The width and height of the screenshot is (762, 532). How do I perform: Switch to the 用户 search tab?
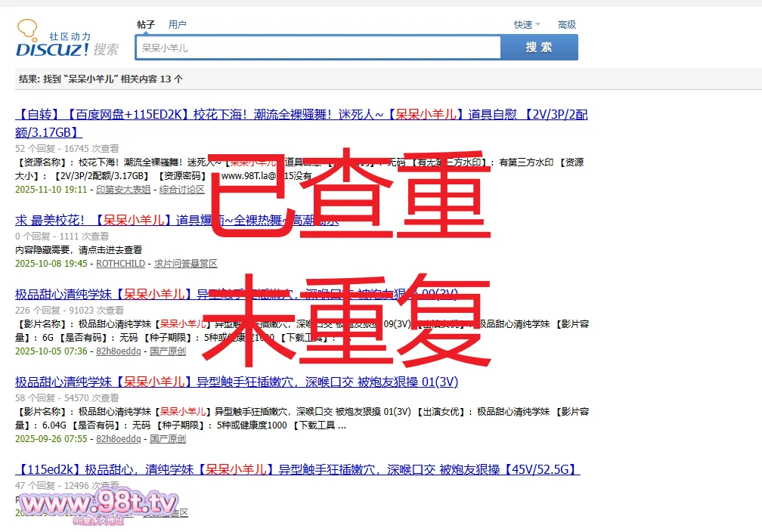[178, 25]
